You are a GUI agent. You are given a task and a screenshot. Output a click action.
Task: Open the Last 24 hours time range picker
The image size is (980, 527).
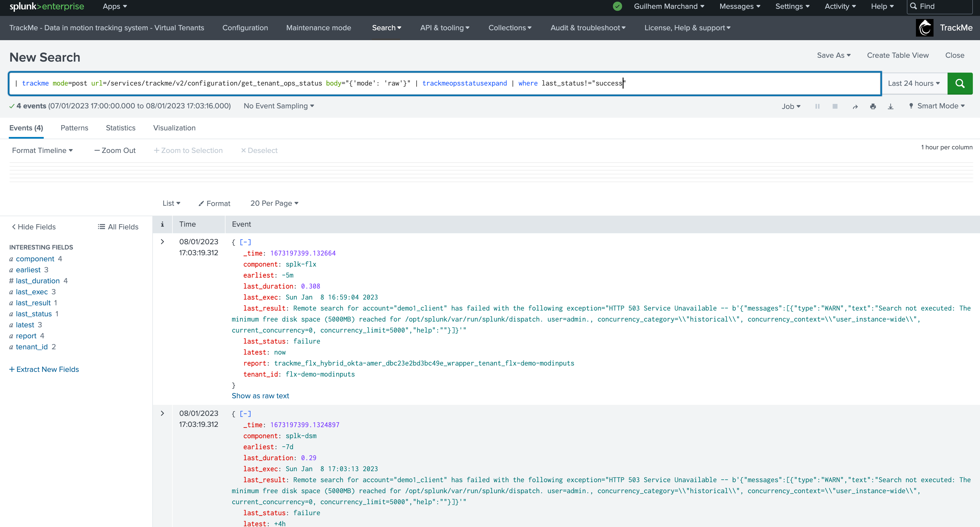914,83
